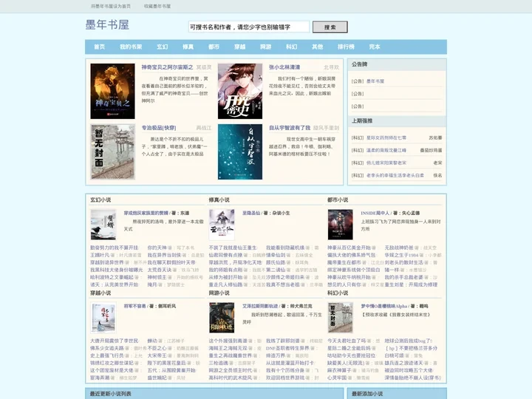Open the 都市 navigation tab
Screen dimensions: 532x399
click(x=214, y=47)
